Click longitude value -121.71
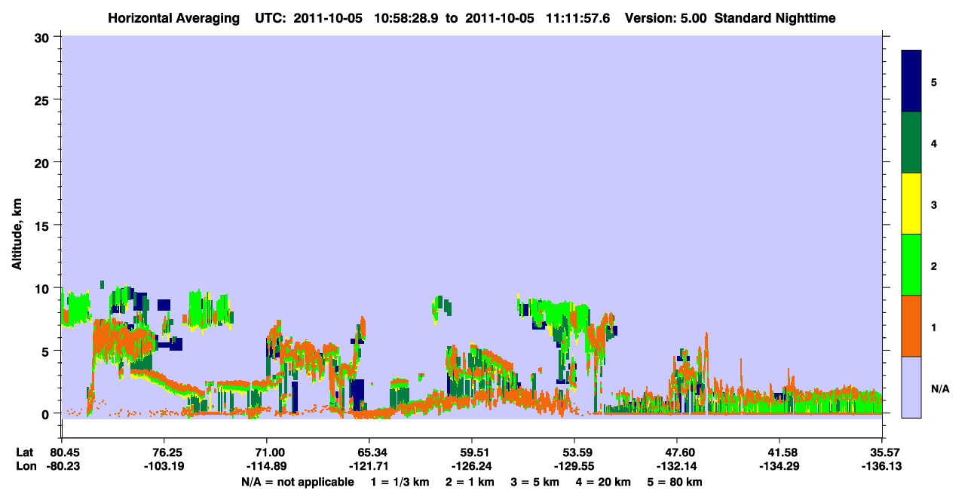Screen dimensions: 980x503 (369, 466)
